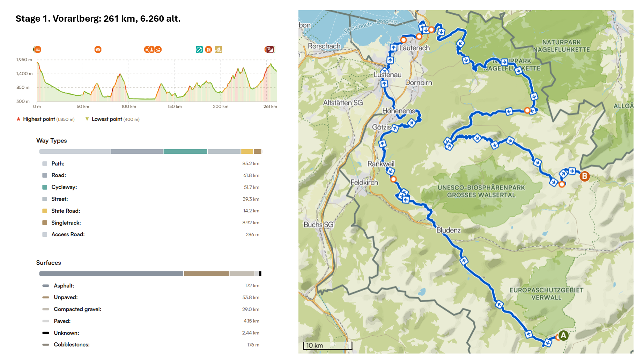Click the Compacted gravel legend label
Viewport: 644px width, 364px height.
(77, 309)
